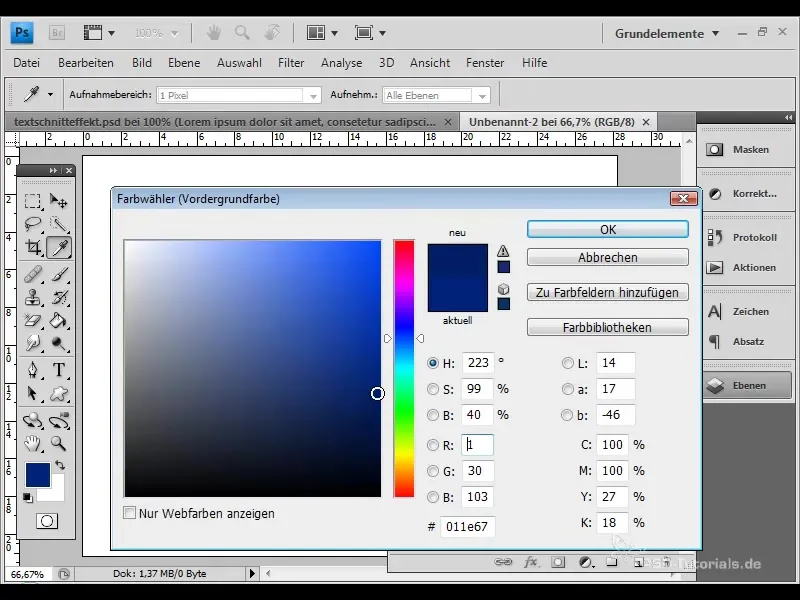800x600 pixels.
Task: Select the Rectangular Marquee tool
Action: tap(33, 201)
